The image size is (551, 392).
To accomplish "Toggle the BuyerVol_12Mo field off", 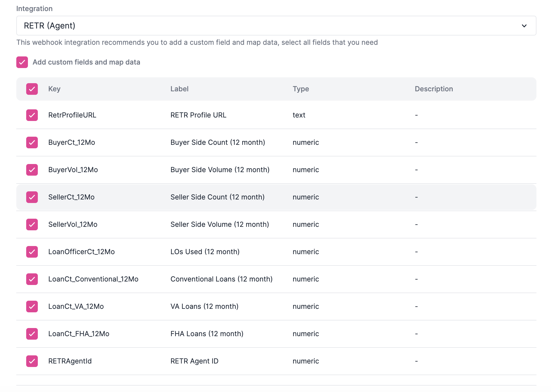I will coord(32,170).
